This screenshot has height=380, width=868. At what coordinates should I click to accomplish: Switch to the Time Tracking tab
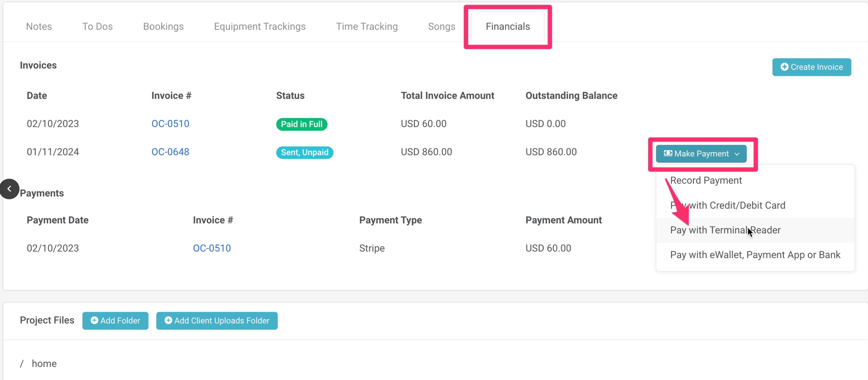point(367,26)
